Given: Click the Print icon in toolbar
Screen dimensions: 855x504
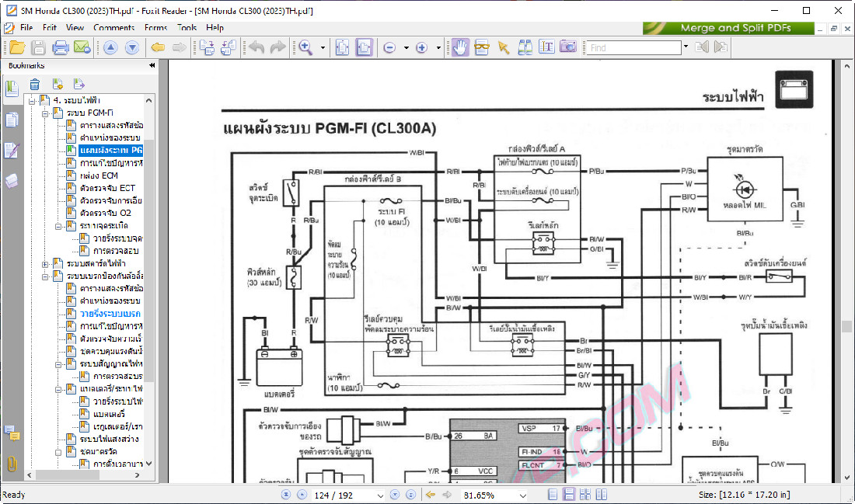Looking at the screenshot, I should click(x=60, y=47).
